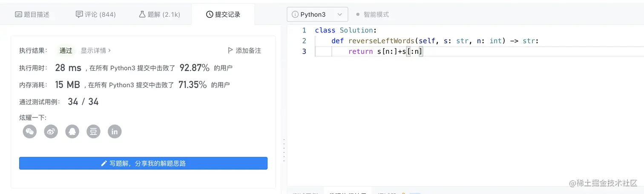Share the result to Douban

click(x=94, y=131)
